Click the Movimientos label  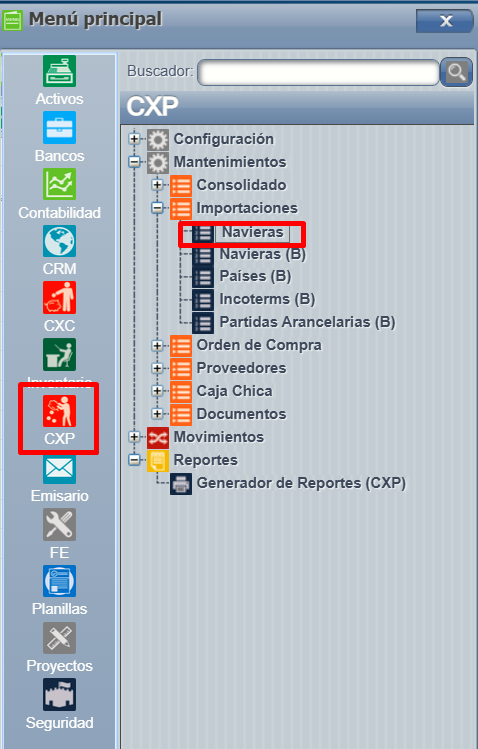pyautogui.click(x=219, y=437)
